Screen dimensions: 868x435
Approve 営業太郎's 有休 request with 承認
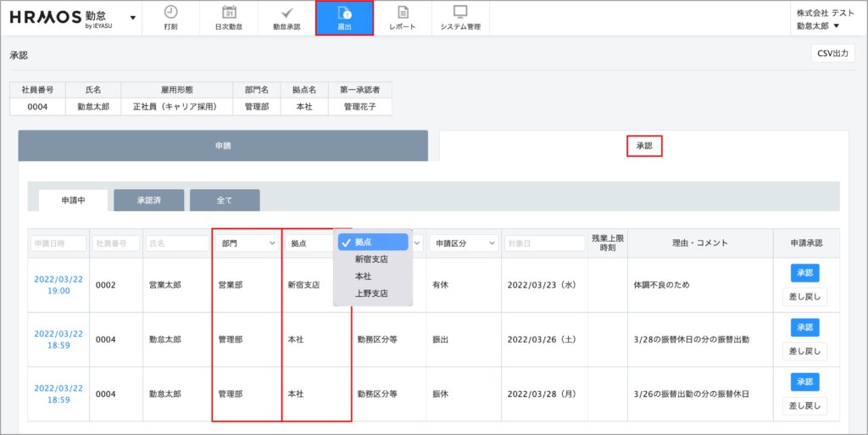(x=804, y=273)
